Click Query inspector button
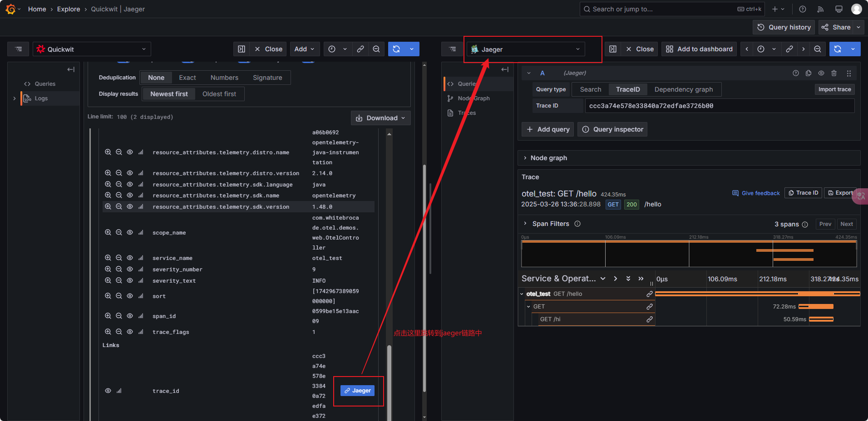Viewport: 868px width, 421px height. pos(612,129)
